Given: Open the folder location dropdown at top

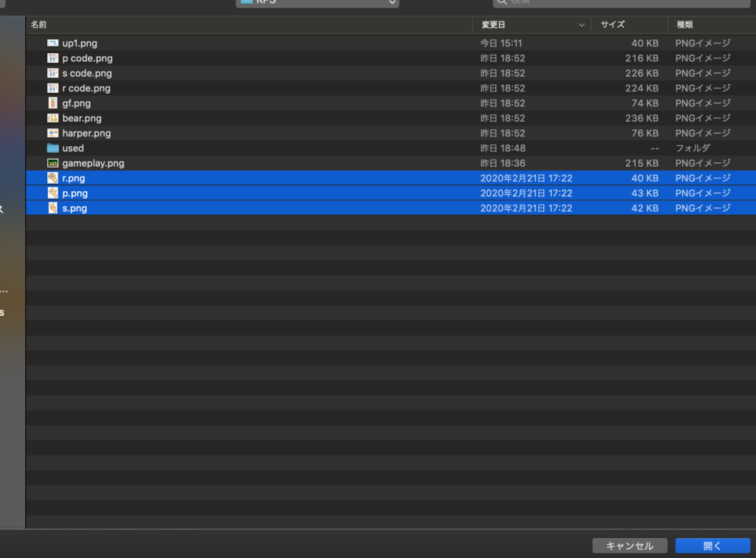Looking at the screenshot, I should point(317,2).
